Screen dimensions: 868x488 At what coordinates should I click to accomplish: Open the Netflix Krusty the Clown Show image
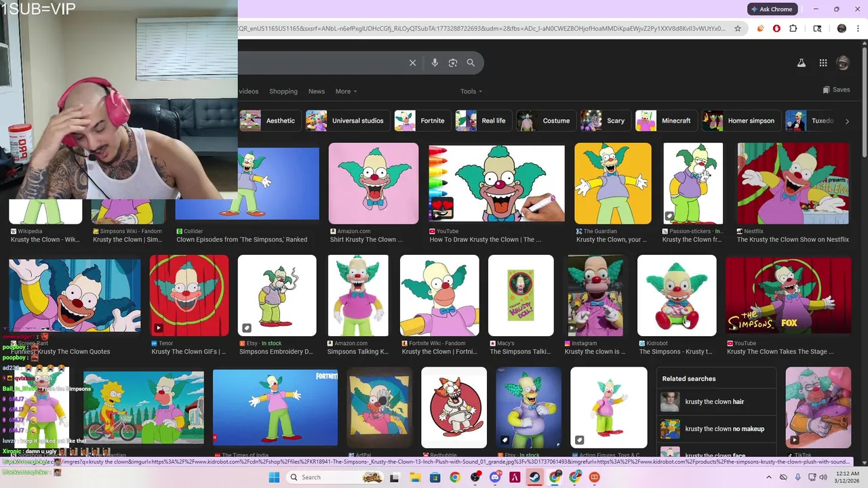(793, 183)
